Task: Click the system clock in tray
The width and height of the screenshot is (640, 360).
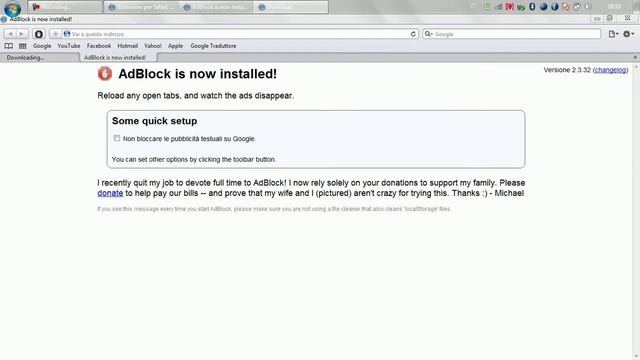Action: point(614,7)
